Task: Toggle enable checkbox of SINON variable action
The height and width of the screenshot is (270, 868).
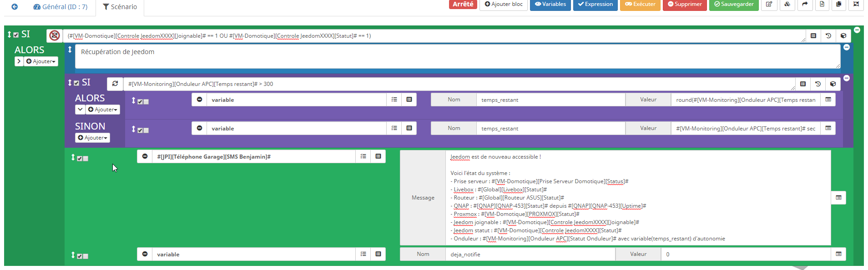Action: (x=140, y=130)
